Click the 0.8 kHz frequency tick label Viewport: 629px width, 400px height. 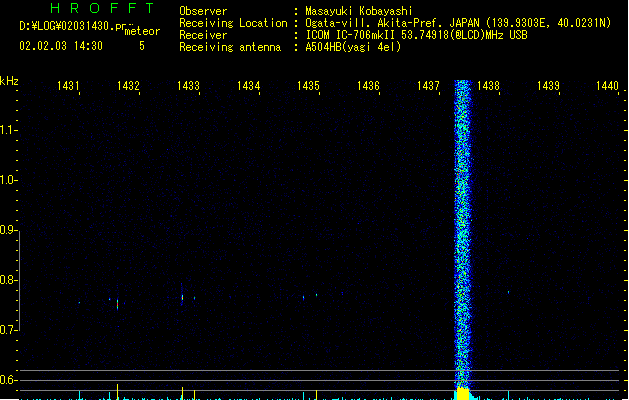click(x=8, y=280)
